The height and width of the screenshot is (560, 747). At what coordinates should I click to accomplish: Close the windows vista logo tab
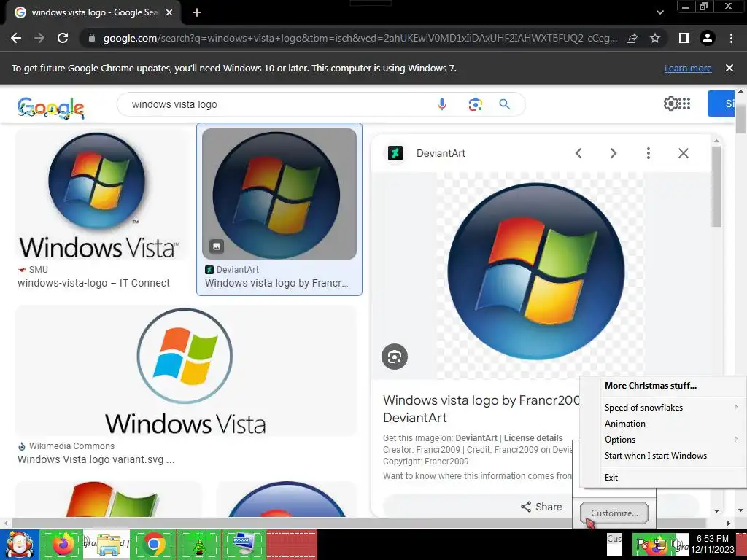169,12
